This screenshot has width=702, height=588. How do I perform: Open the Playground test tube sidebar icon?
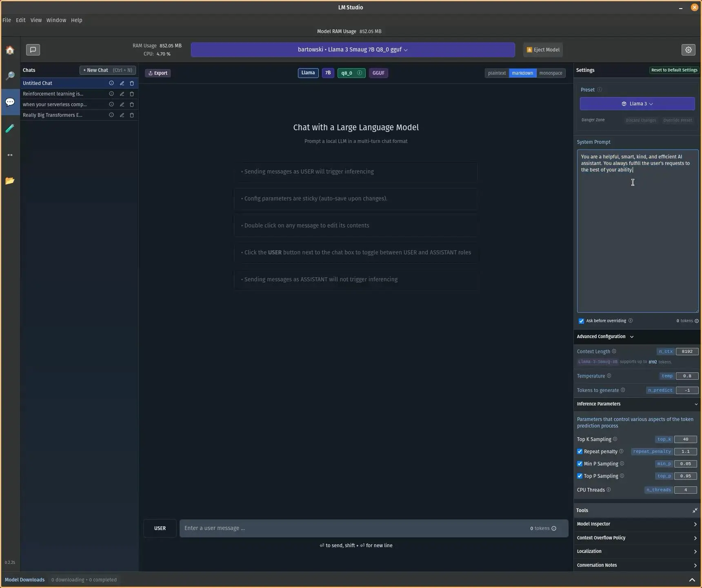tap(10, 129)
